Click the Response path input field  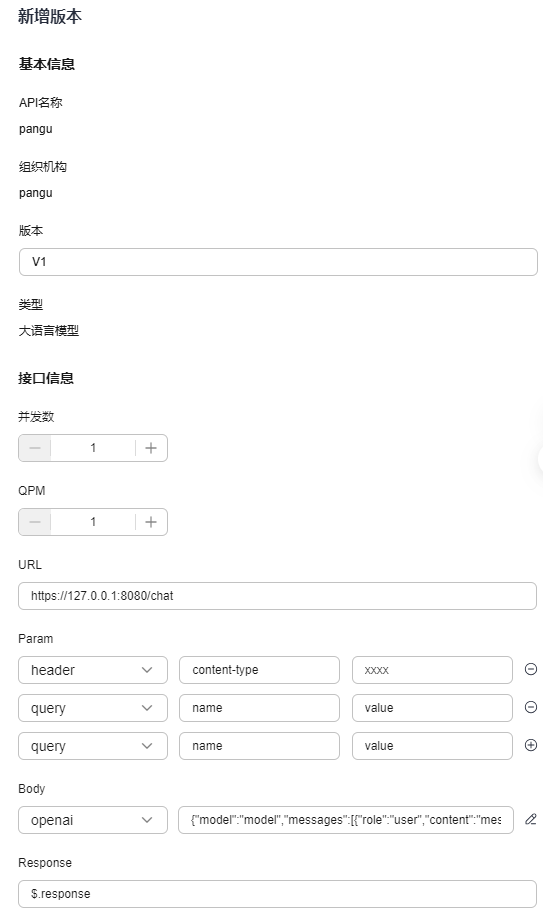[278, 894]
